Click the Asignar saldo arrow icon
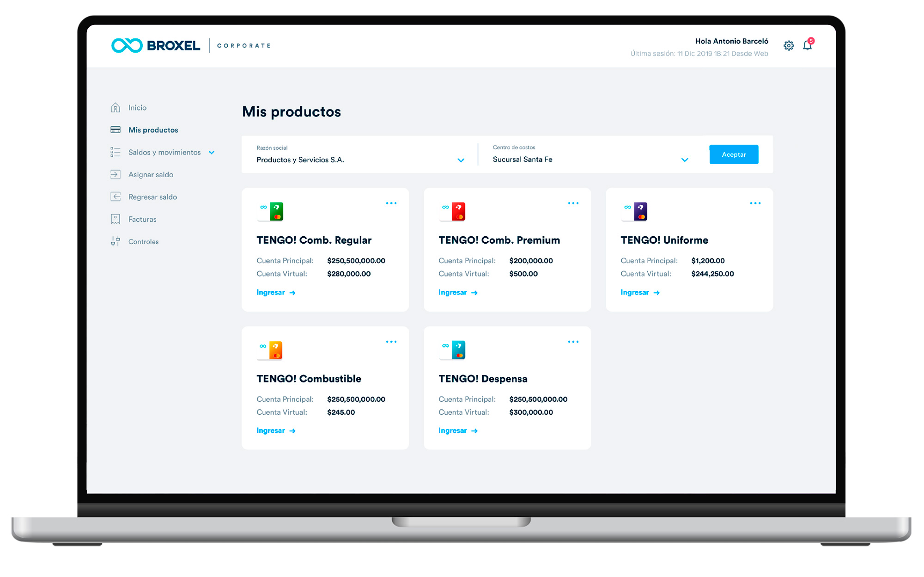The width and height of the screenshot is (924, 577). click(115, 174)
